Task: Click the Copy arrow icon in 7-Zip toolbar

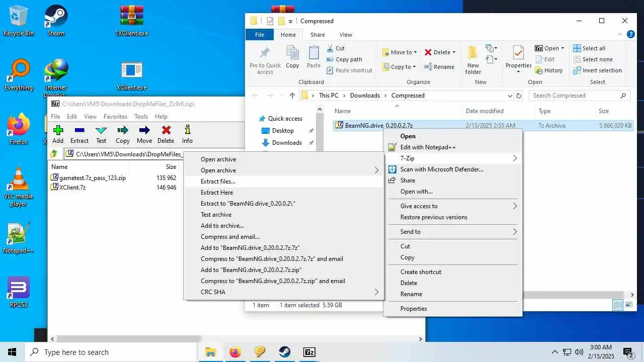Action: pos(123,131)
